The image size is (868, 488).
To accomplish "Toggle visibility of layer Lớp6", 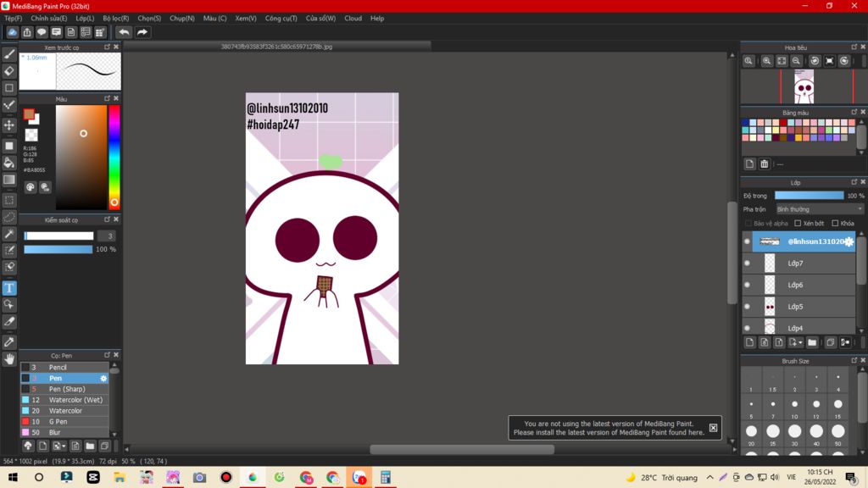I will (x=748, y=285).
